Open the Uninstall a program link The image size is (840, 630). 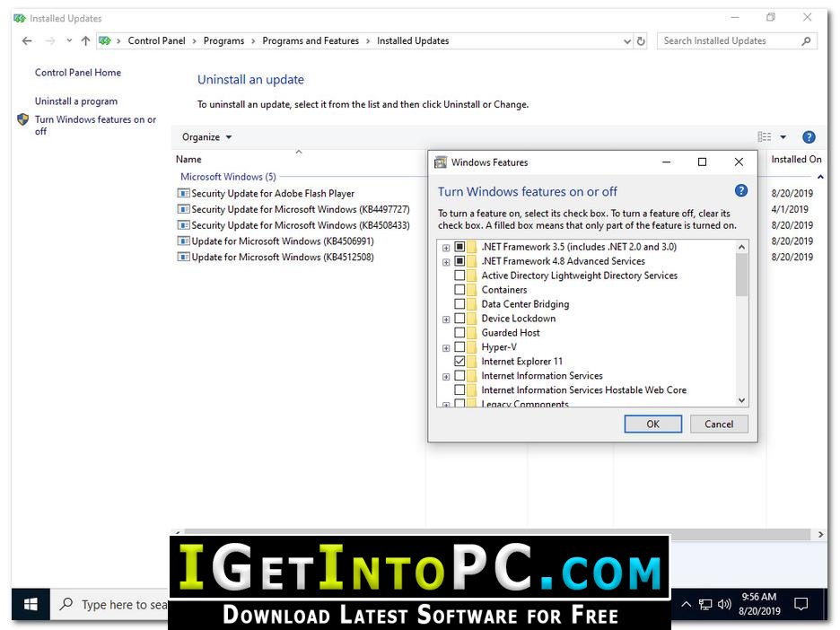(x=76, y=101)
